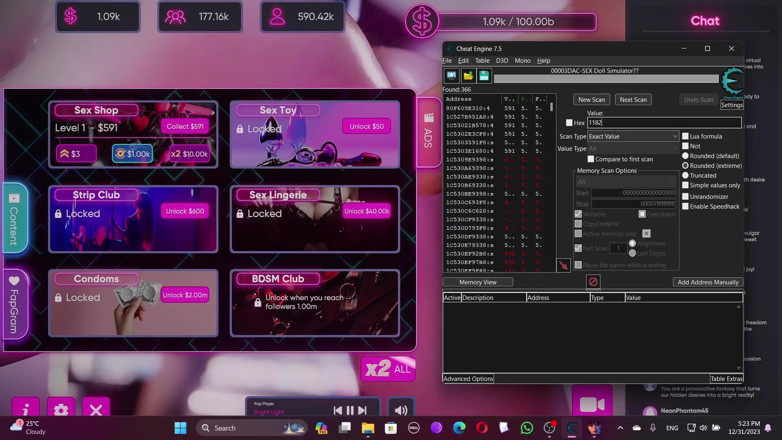Open WhatsApp from the taskbar
The height and width of the screenshot is (440, 782).
[527, 428]
